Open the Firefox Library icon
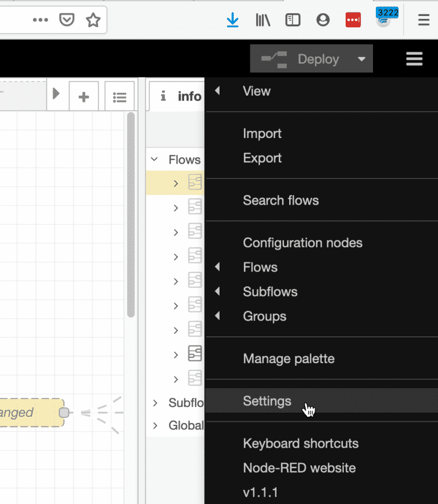The image size is (438, 504). click(x=263, y=20)
